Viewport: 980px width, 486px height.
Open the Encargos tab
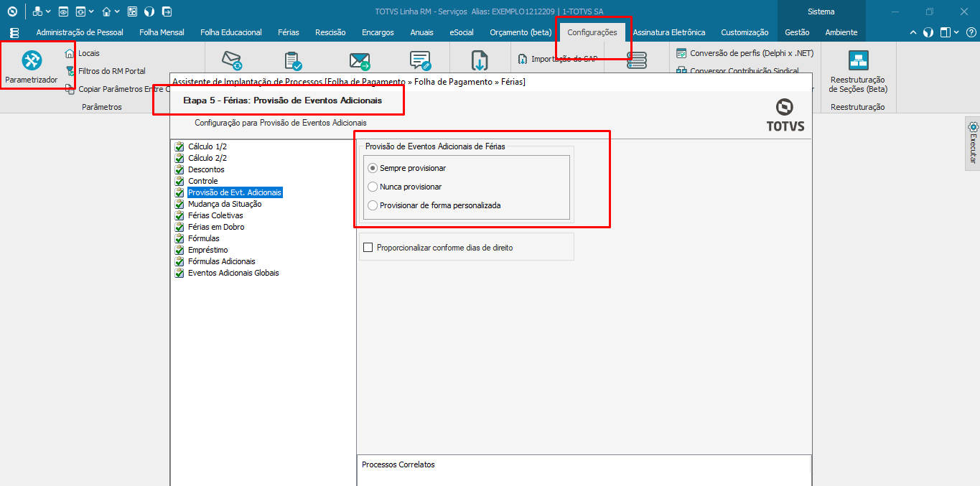[378, 32]
